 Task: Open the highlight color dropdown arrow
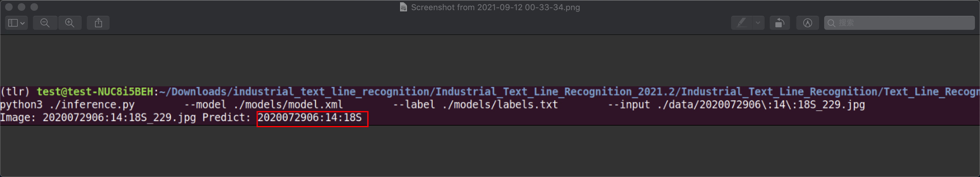(x=758, y=23)
